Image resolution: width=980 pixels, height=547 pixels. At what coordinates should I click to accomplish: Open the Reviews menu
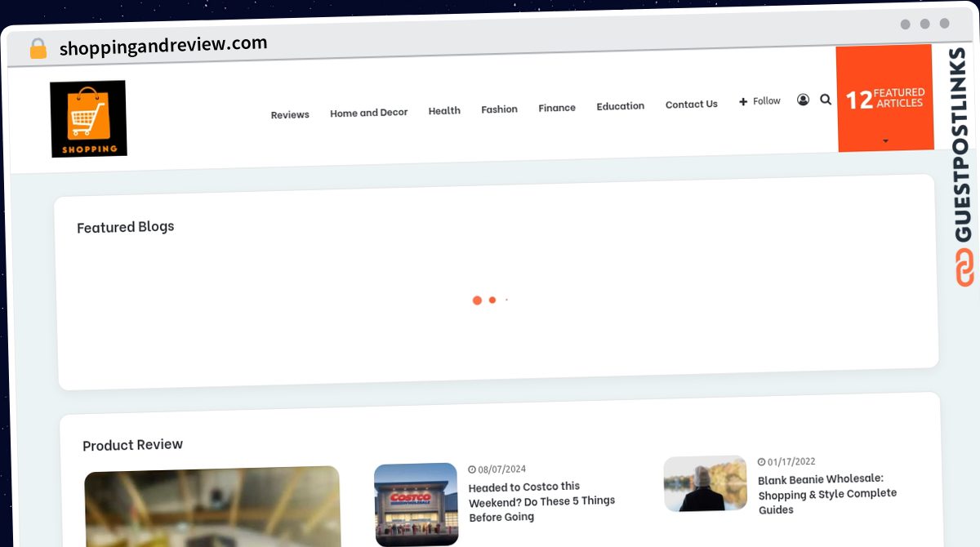(290, 115)
